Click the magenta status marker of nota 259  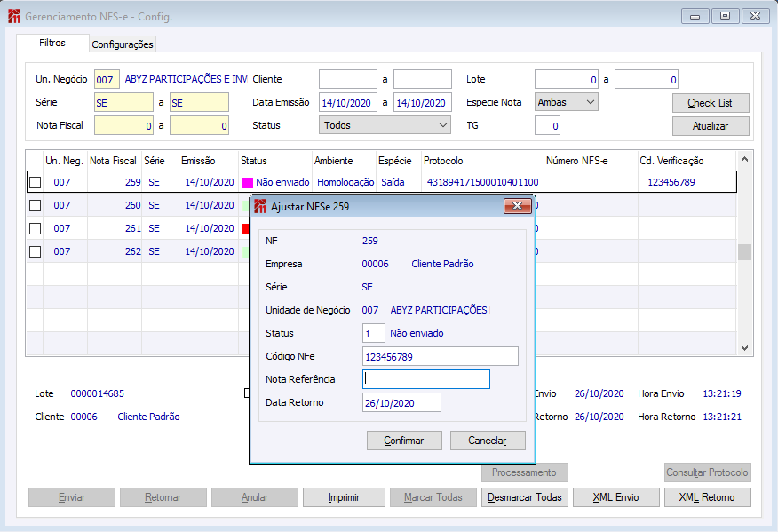(247, 183)
